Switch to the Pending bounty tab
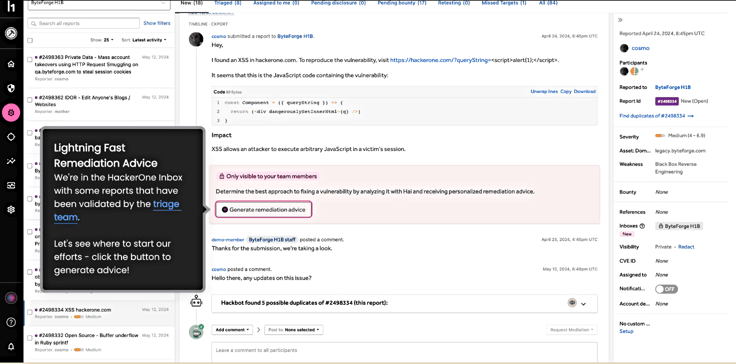 click(402, 3)
